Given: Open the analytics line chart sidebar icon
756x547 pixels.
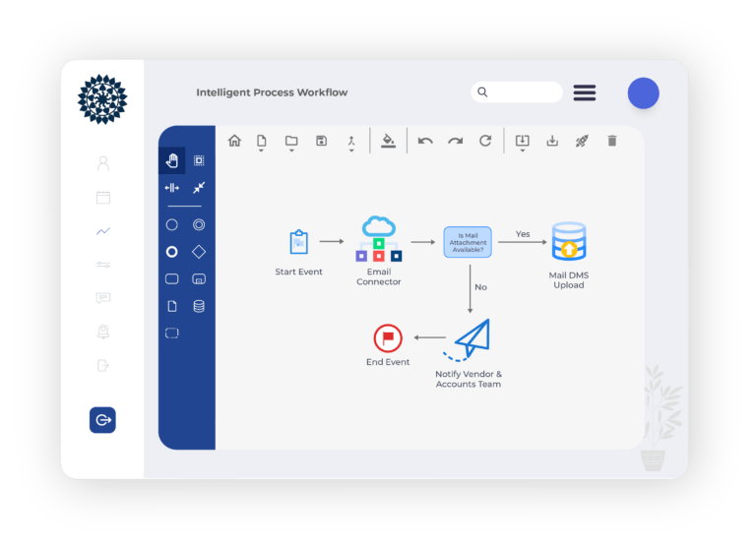Looking at the screenshot, I should click(x=103, y=231).
